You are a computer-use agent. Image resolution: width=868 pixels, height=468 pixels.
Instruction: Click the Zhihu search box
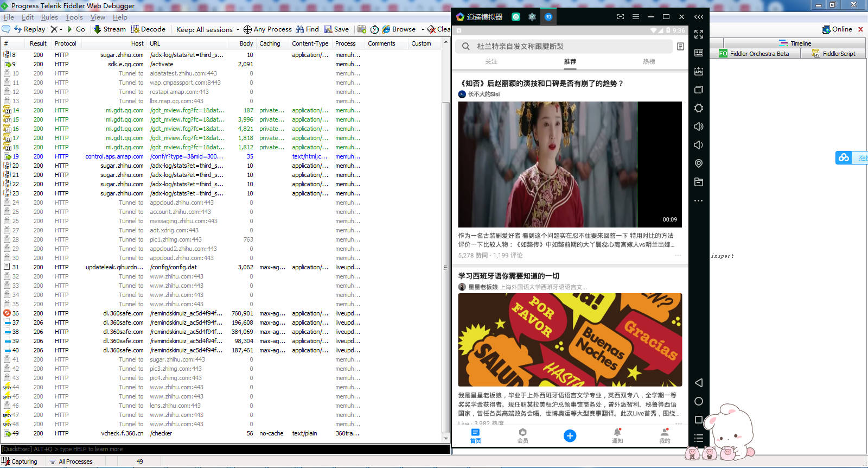(563, 47)
